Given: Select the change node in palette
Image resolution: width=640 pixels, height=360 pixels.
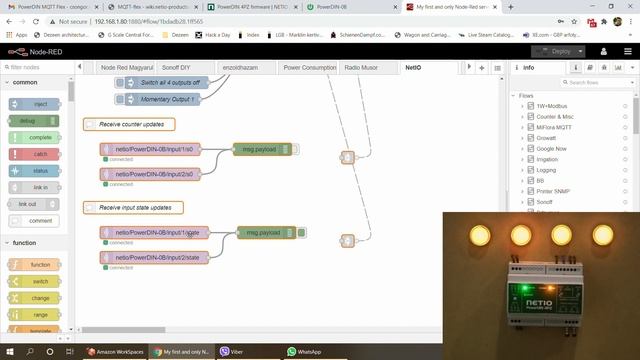Looking at the screenshot, I should (x=34, y=298).
